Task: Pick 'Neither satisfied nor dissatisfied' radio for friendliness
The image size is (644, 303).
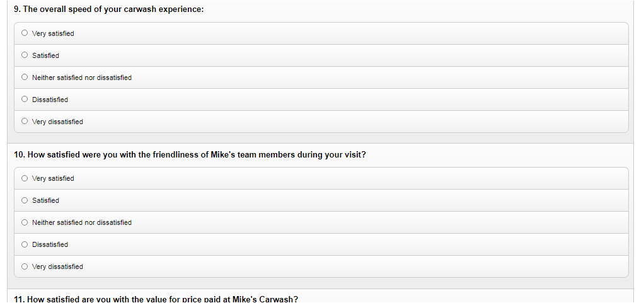Action: coord(25,222)
